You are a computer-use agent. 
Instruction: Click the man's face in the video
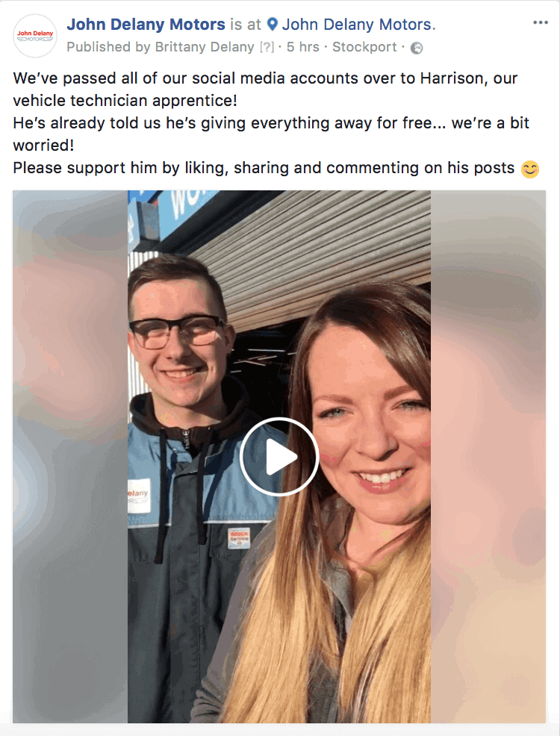click(x=178, y=343)
